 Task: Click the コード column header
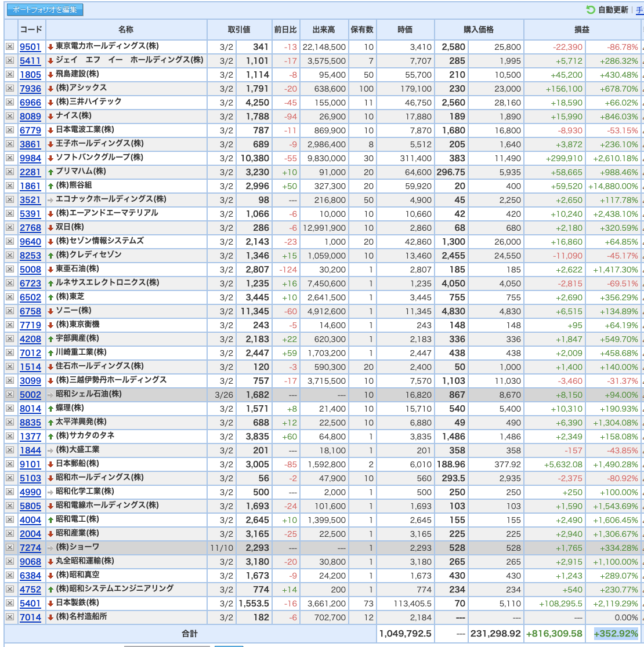pos(31,30)
